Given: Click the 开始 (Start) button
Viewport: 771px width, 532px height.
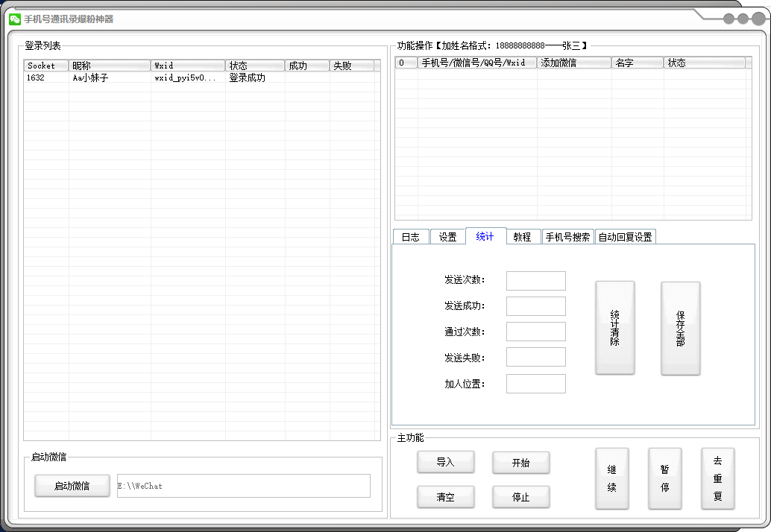Looking at the screenshot, I should 520,463.
